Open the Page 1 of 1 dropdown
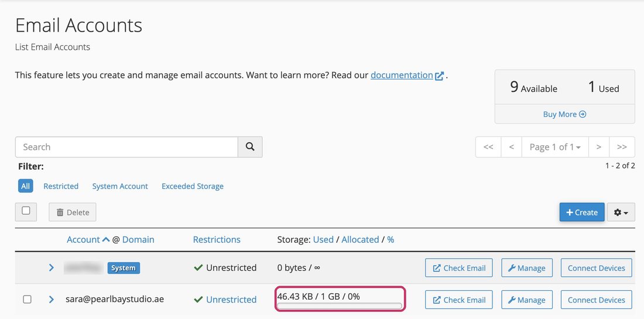The image size is (644, 319). tap(555, 147)
